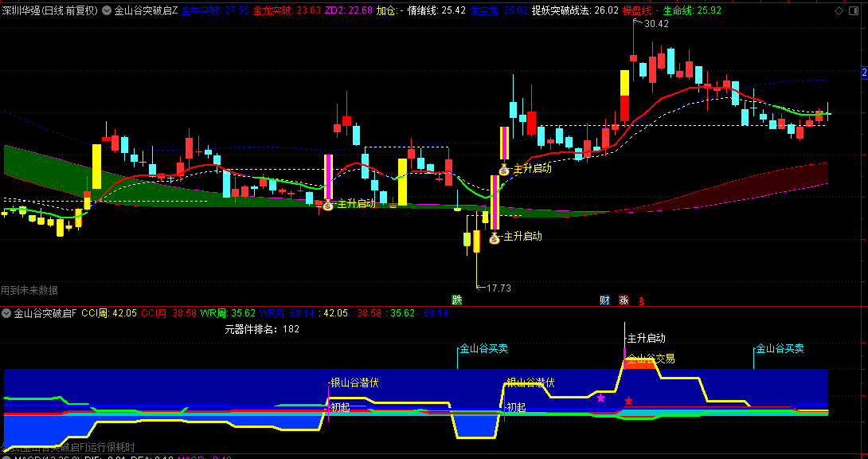Click the uppermost 主升启动 money bag icon
868x459 pixels.
click(x=504, y=170)
